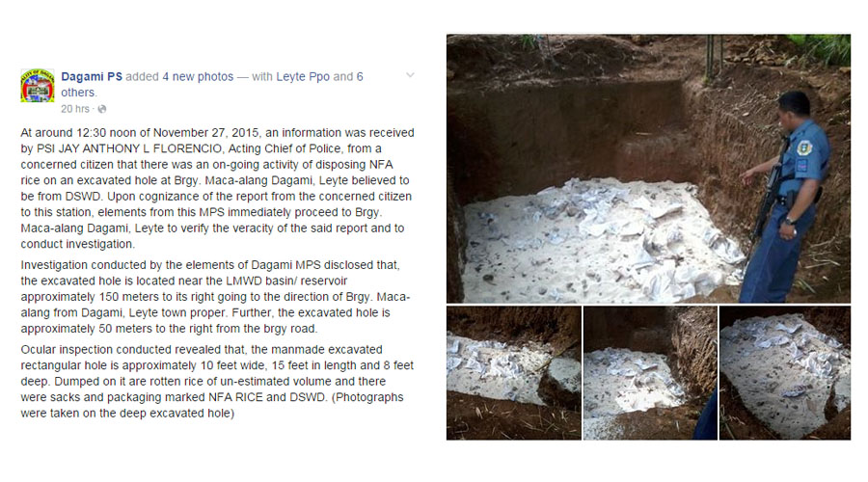Viewport: 868px width, 482px height.
Task: Click the paragraph beginning 'At around 12:30 noon'
Action: click(218, 188)
